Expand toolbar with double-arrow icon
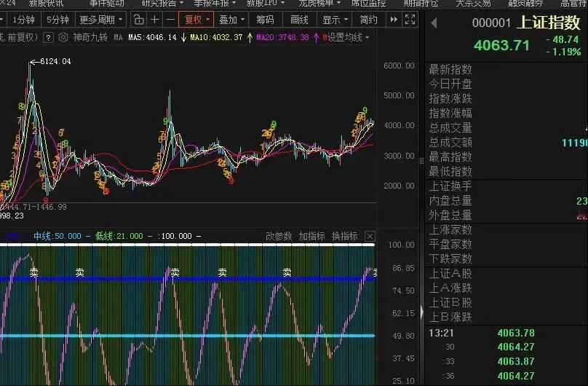 (x=394, y=20)
